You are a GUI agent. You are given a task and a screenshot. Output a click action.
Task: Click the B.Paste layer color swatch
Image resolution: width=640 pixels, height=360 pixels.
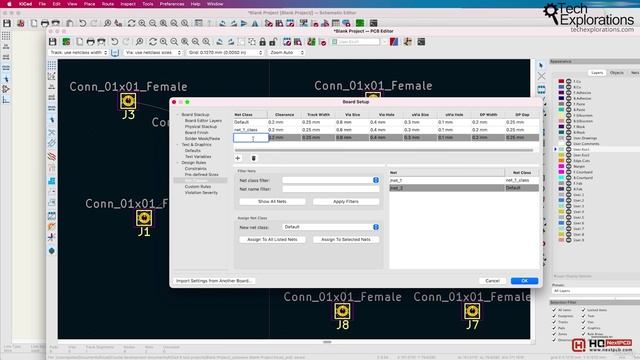[x=561, y=110]
